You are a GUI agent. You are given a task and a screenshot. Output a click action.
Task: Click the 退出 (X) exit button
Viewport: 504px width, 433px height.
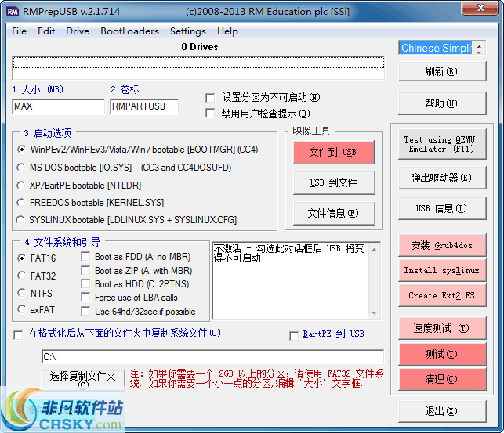click(x=442, y=411)
